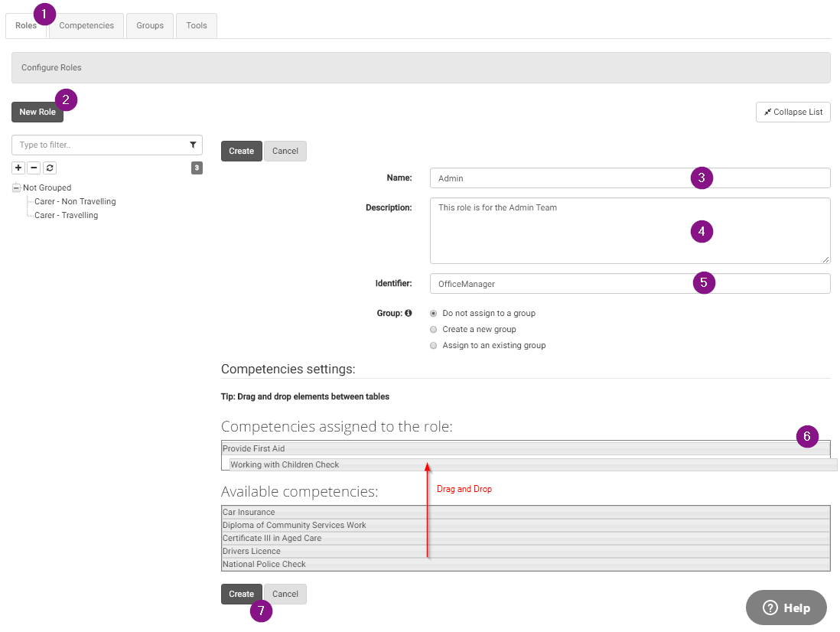Screen dimensions: 840x632
Task: Cancel using the top Cancel button
Action: click(x=285, y=151)
